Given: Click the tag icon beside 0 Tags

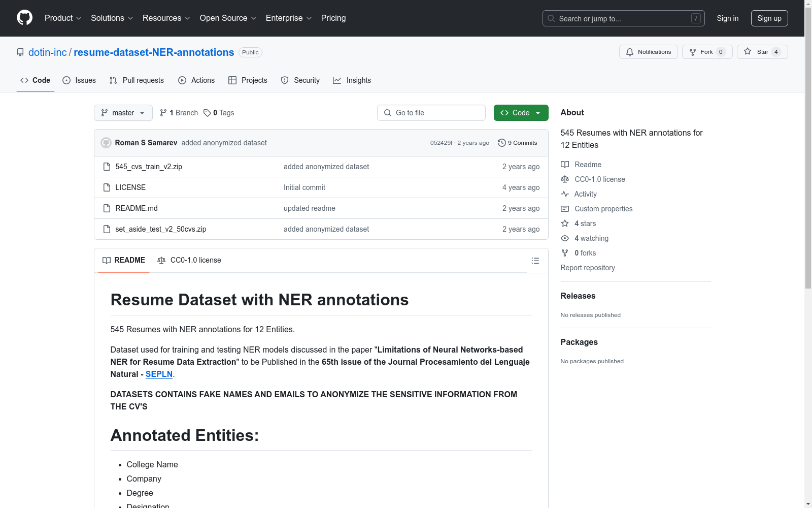Looking at the screenshot, I should tap(207, 113).
